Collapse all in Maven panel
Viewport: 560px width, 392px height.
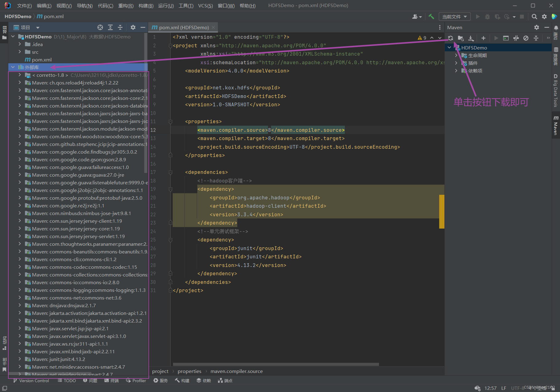point(536,38)
